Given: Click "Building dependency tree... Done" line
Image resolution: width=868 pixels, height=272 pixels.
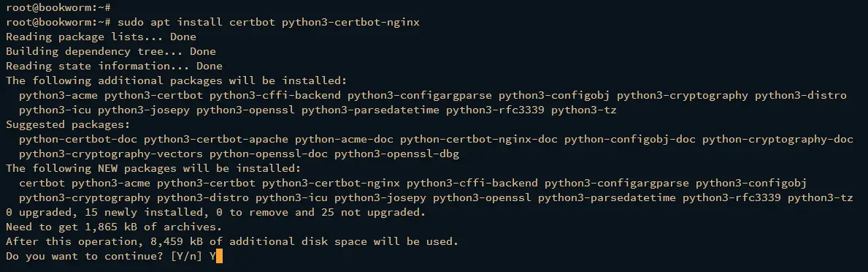Looking at the screenshot, I should coord(111,51).
